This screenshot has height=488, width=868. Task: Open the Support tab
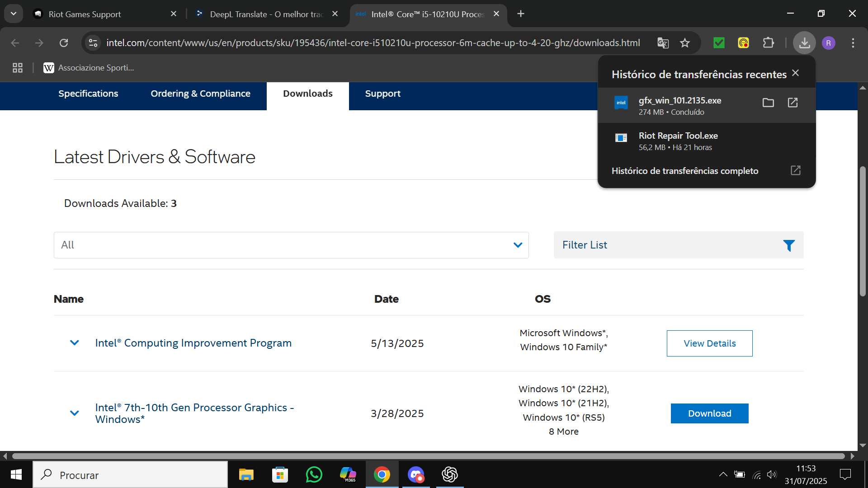(x=383, y=94)
